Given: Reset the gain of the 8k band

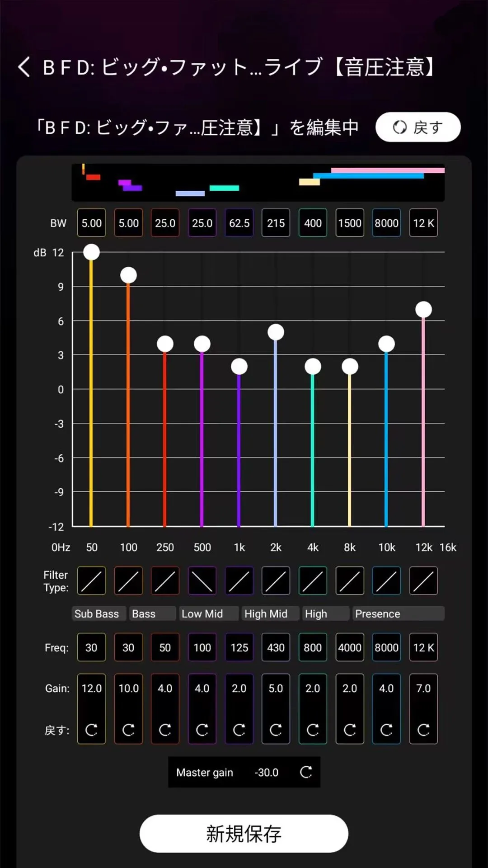Looking at the screenshot, I should [x=350, y=730].
